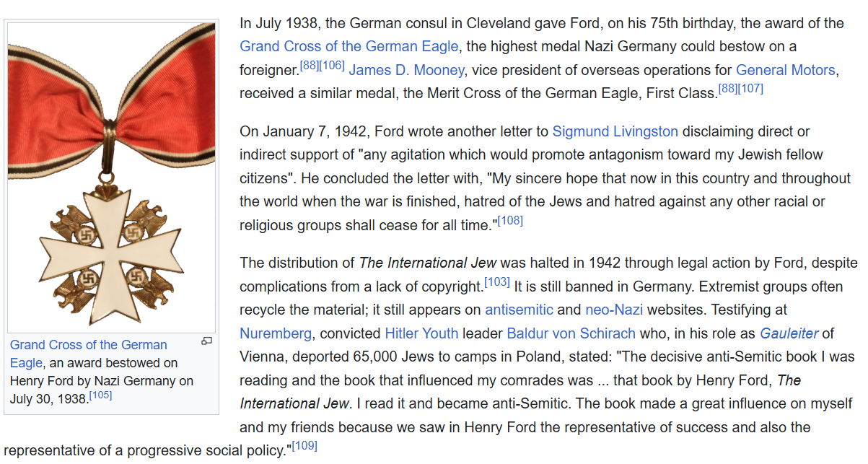This screenshot has height=464, width=868.
Task: Follow the italic Gauleiter link
Action: [x=789, y=333]
